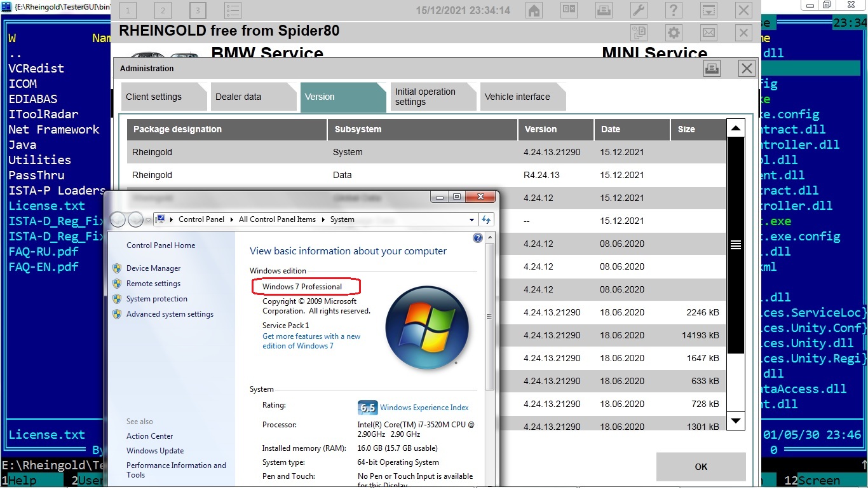Click the version table scrollbar thumb

735,245
